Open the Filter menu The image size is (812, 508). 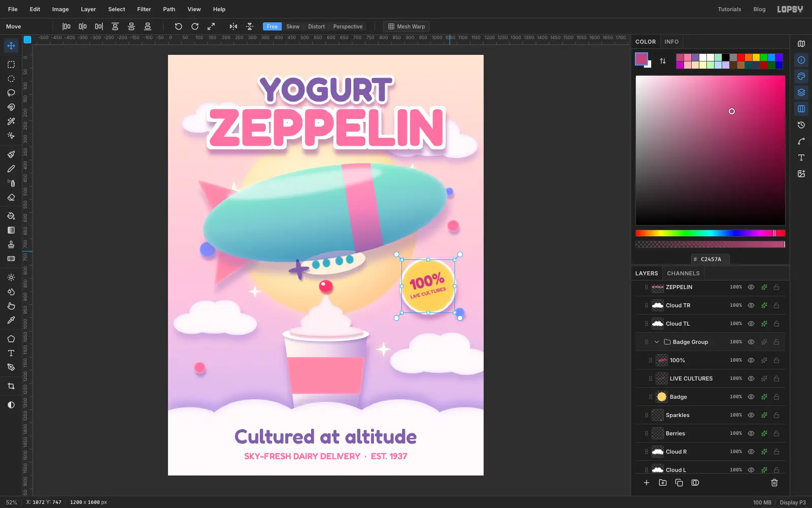144,9
